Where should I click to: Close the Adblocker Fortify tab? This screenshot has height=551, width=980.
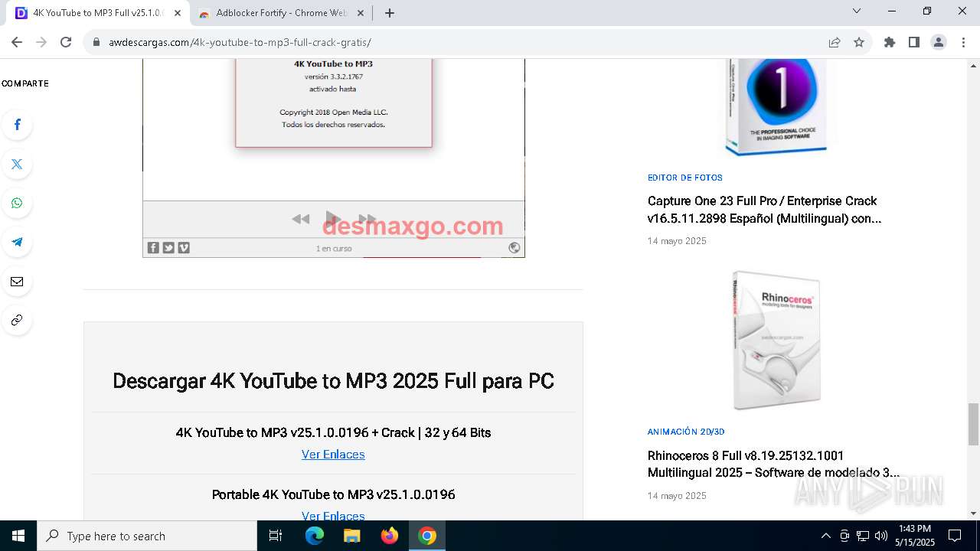click(361, 13)
